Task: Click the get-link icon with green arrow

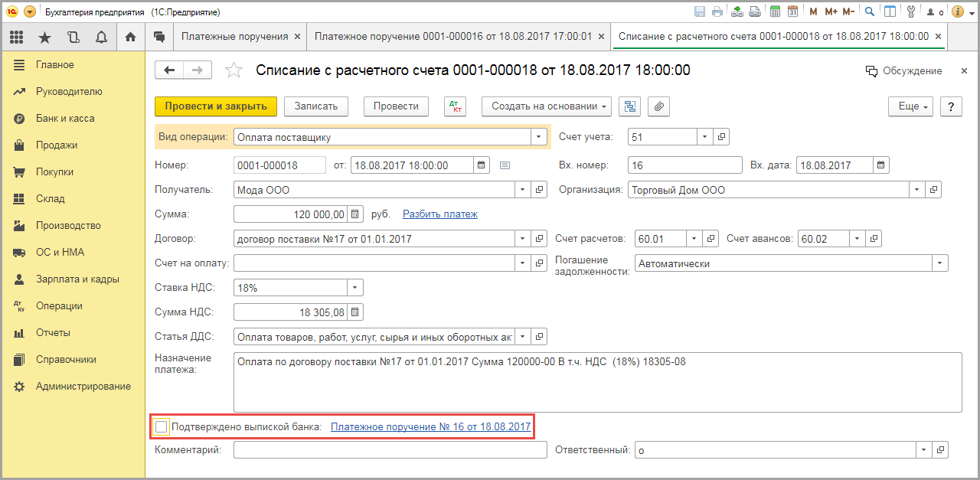Action: pos(737,11)
